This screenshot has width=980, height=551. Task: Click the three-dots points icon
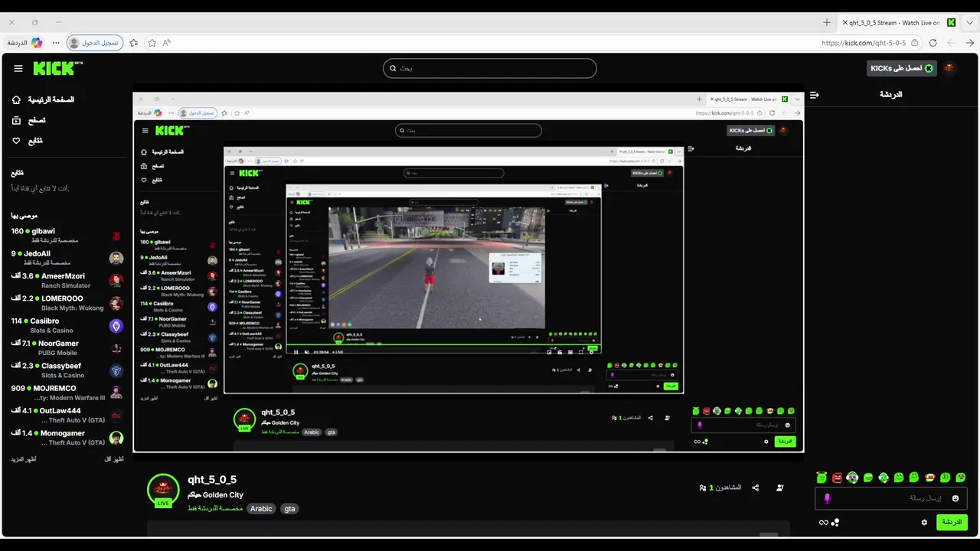pos(835,523)
